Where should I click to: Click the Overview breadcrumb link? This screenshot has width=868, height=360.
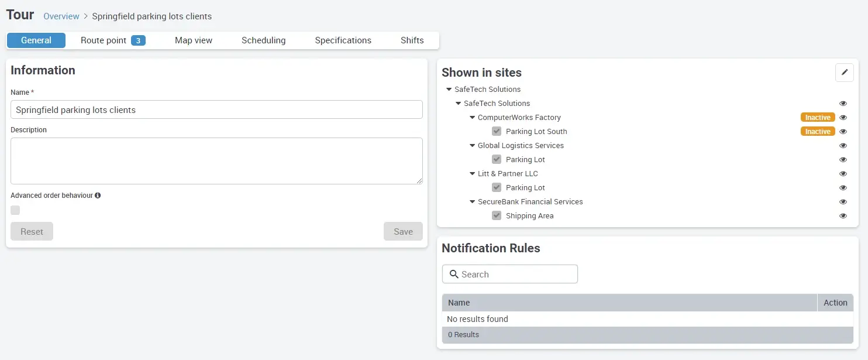pyautogui.click(x=61, y=16)
